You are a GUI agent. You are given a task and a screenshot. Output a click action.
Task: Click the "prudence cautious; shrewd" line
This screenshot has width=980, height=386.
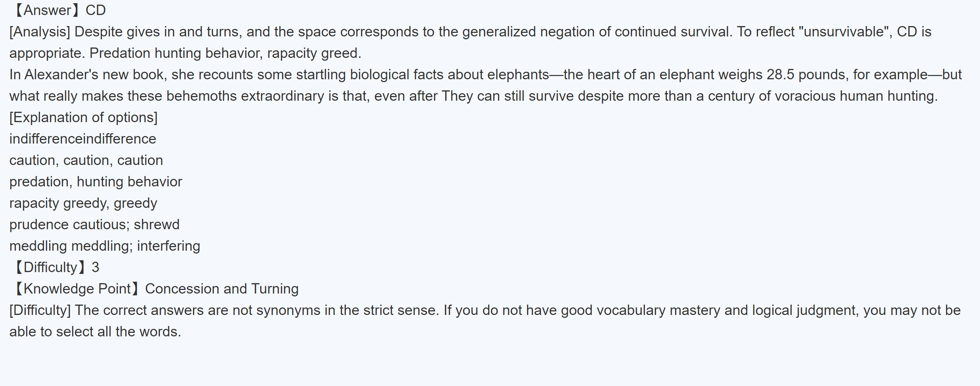tap(94, 225)
